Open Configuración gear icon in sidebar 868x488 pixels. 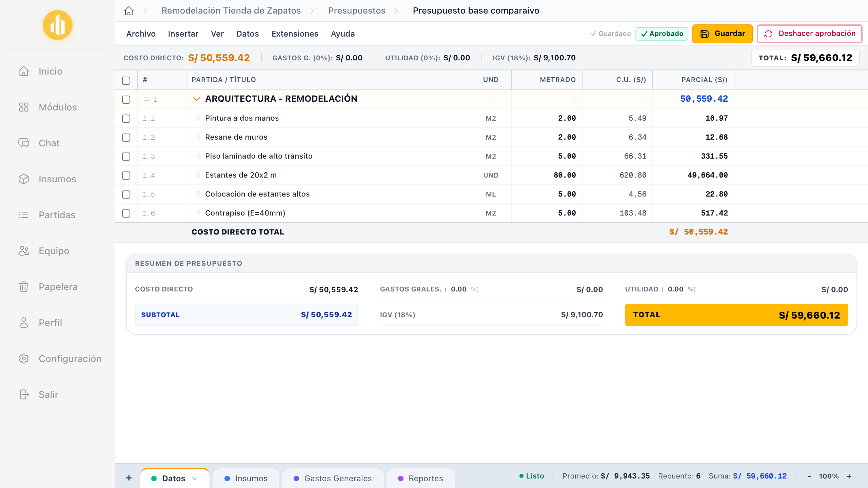tap(24, 359)
